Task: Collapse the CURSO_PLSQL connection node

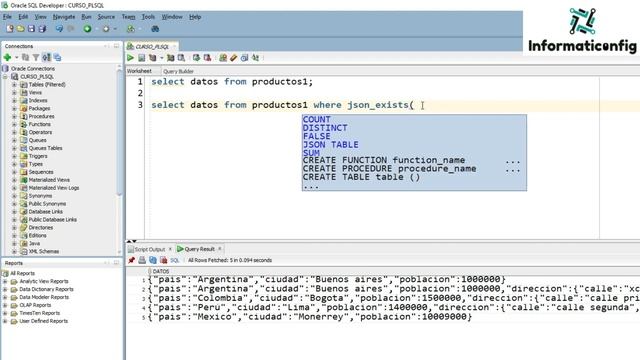Action: [5, 77]
